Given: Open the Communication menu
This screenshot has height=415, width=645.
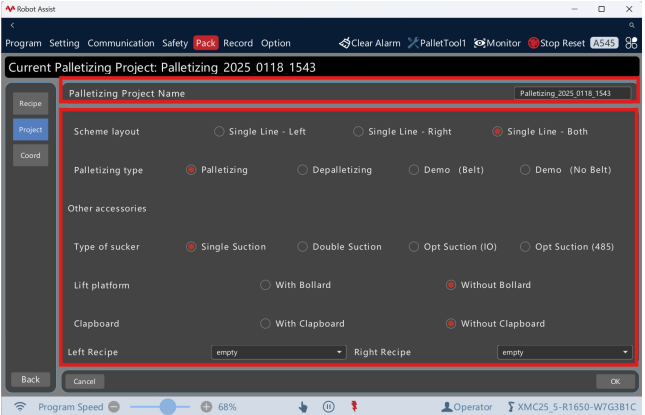Looking at the screenshot, I should click(121, 43).
